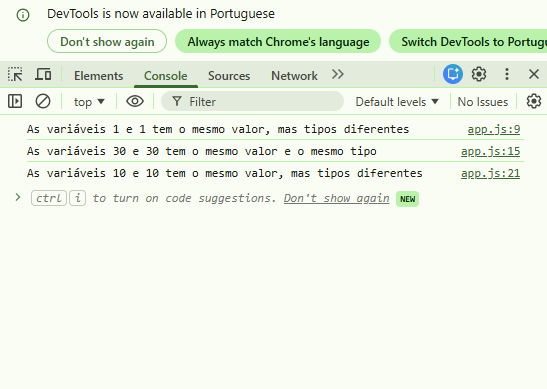Click the NEW badge in console prompt
Image resolution: width=547 pixels, height=389 pixels.
407,199
